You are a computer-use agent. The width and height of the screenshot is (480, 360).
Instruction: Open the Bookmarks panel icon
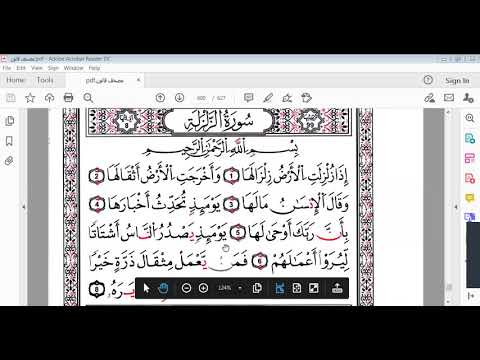[x=9, y=141]
